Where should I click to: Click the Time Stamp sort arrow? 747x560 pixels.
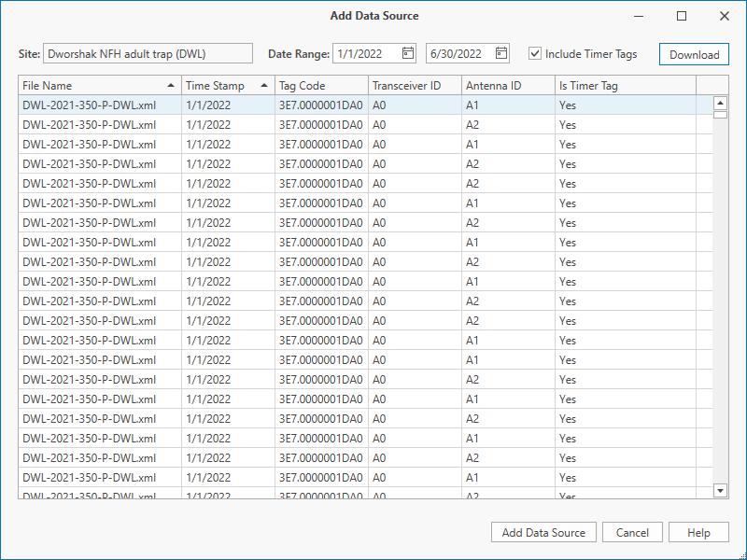[264, 85]
